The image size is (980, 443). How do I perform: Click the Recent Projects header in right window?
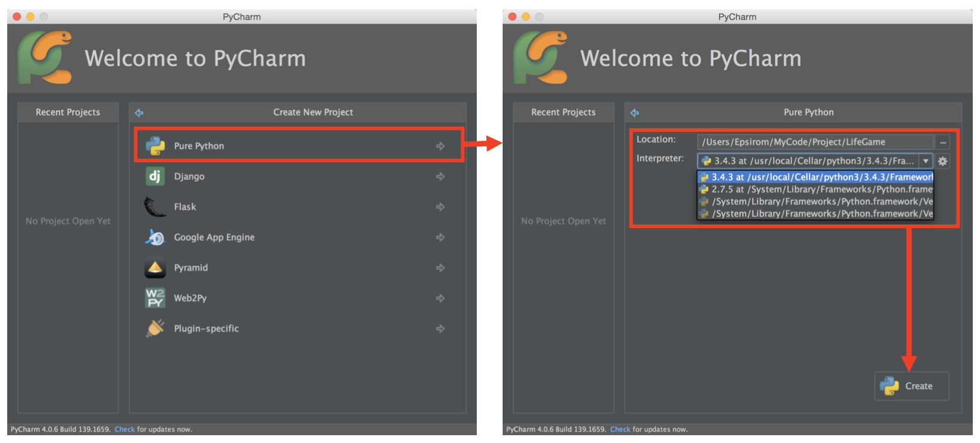click(563, 112)
